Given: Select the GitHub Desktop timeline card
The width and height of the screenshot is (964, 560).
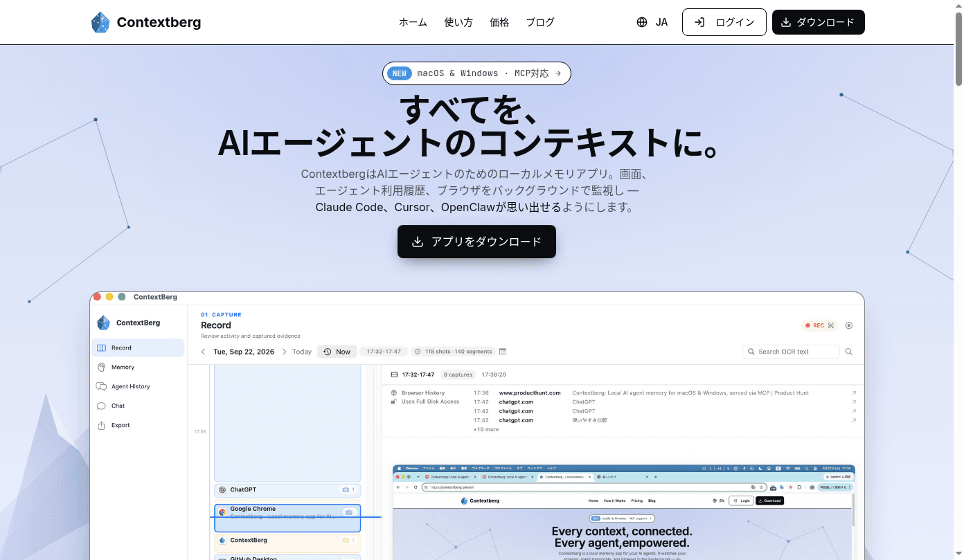Looking at the screenshot, I should [287, 557].
